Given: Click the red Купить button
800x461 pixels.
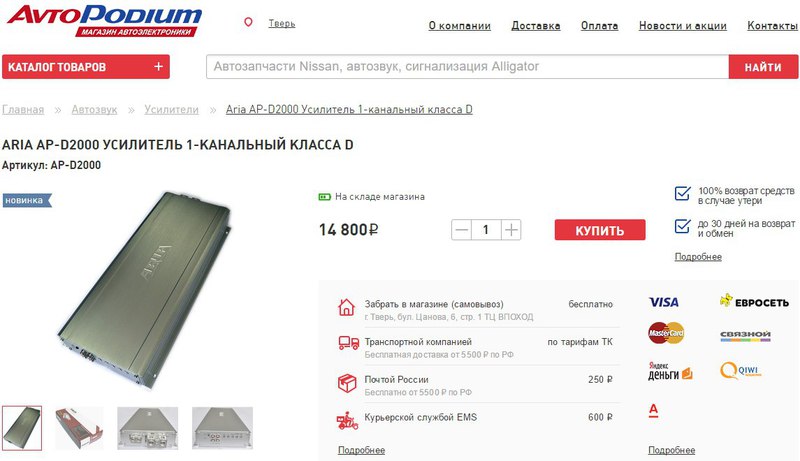Looking at the screenshot, I should pyautogui.click(x=600, y=230).
